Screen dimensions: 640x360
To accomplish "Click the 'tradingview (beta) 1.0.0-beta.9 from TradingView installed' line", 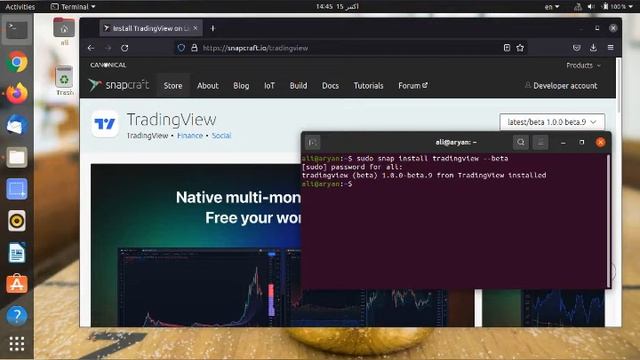I will click(x=424, y=176).
